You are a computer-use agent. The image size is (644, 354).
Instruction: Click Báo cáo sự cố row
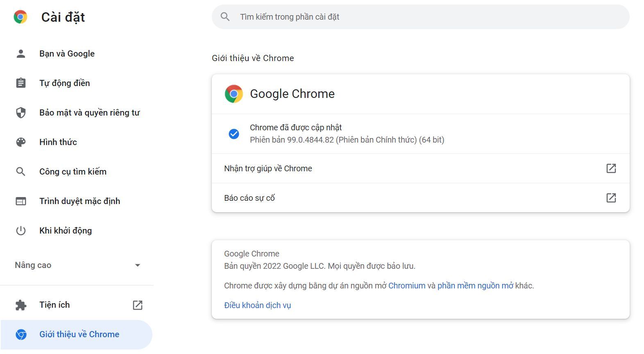(x=420, y=198)
